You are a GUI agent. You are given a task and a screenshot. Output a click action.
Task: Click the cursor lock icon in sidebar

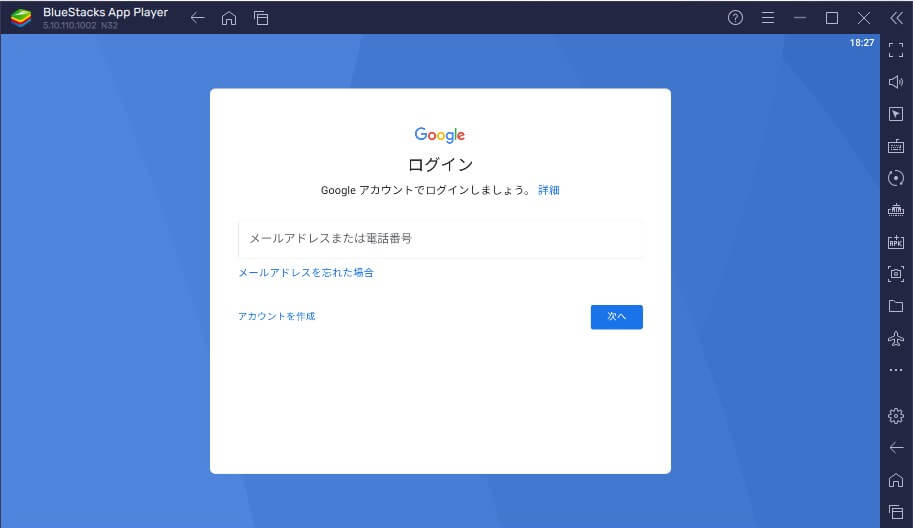click(896, 114)
